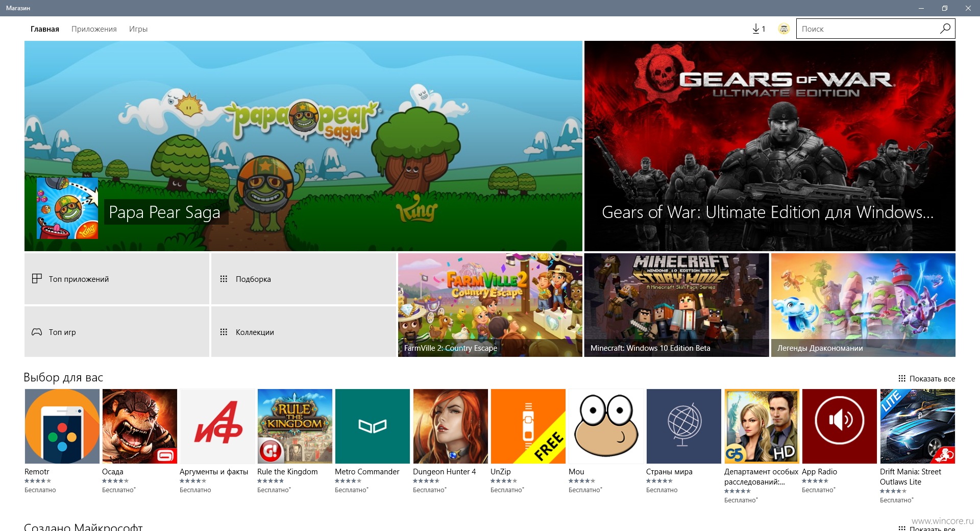
Task: Click the FarmVille 2: Country Escape caption
Action: [x=451, y=348]
